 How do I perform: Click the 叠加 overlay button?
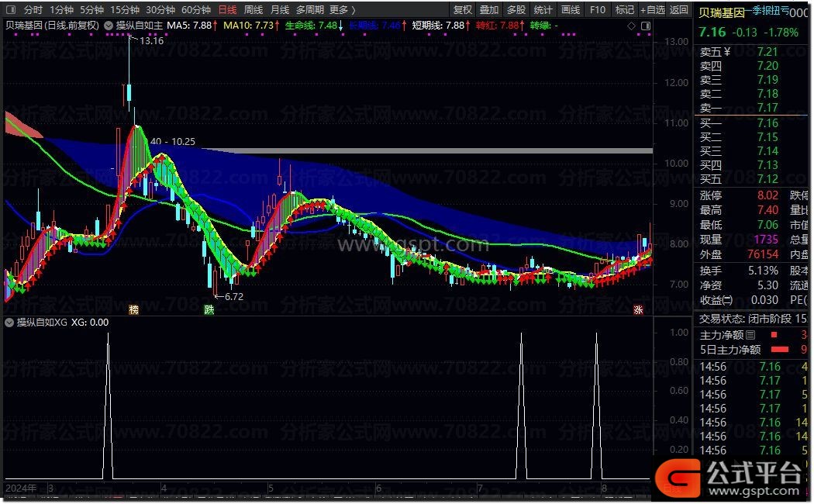click(x=489, y=10)
